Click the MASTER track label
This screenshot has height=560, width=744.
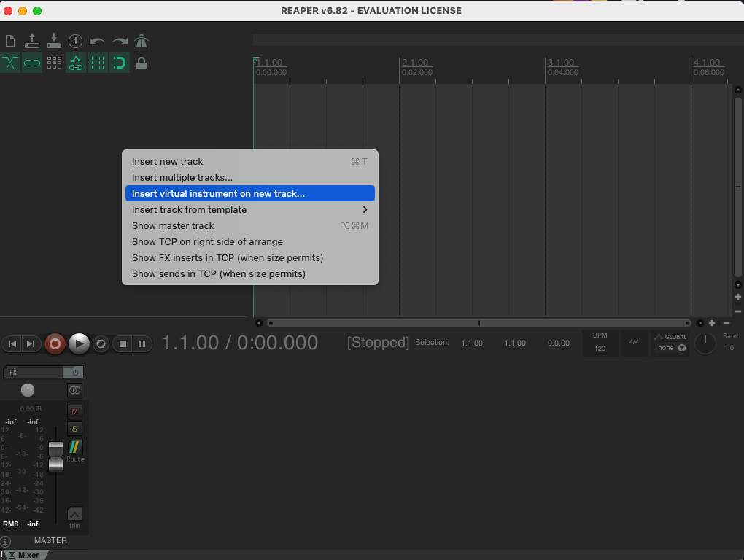pos(50,540)
